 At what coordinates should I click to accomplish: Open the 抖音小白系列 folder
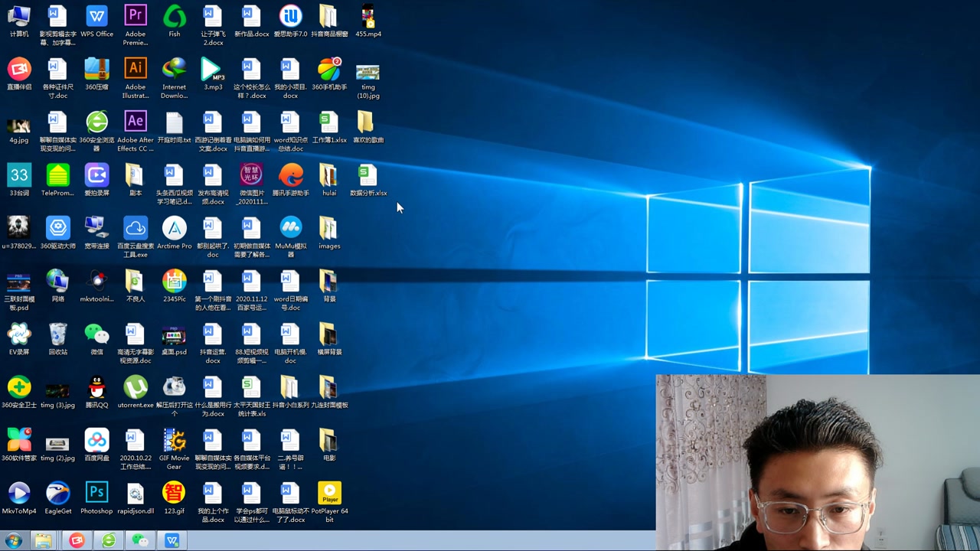pos(290,391)
